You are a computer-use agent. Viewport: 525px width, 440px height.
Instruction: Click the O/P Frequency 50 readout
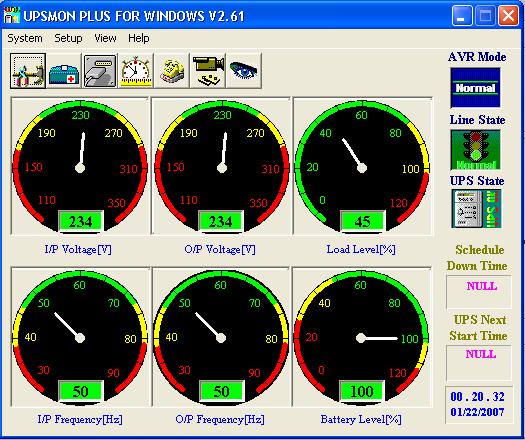click(x=221, y=391)
